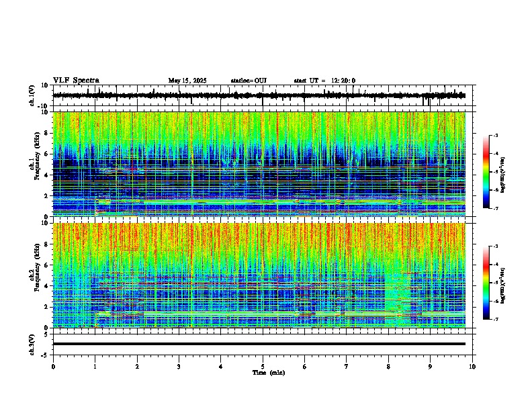Click the ch.2 spectrogram color bar
The width and height of the screenshot is (532, 411).
[x=486, y=283]
